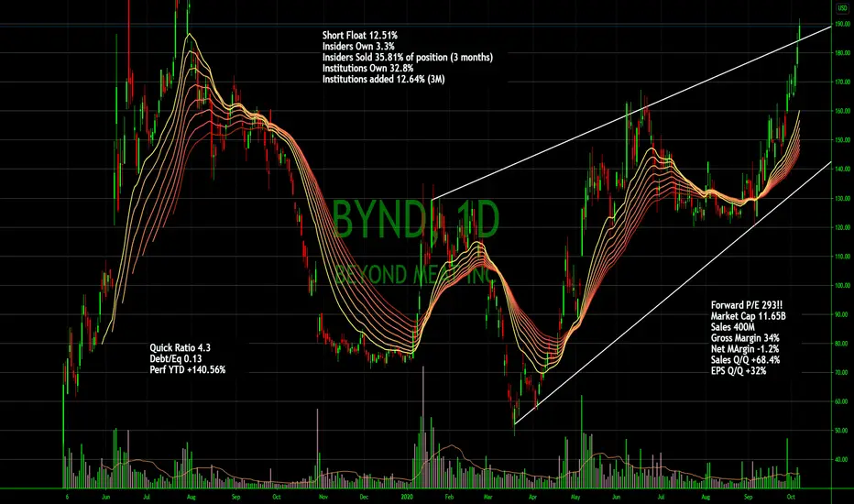Click the Nov label on time axis

(x=323, y=497)
